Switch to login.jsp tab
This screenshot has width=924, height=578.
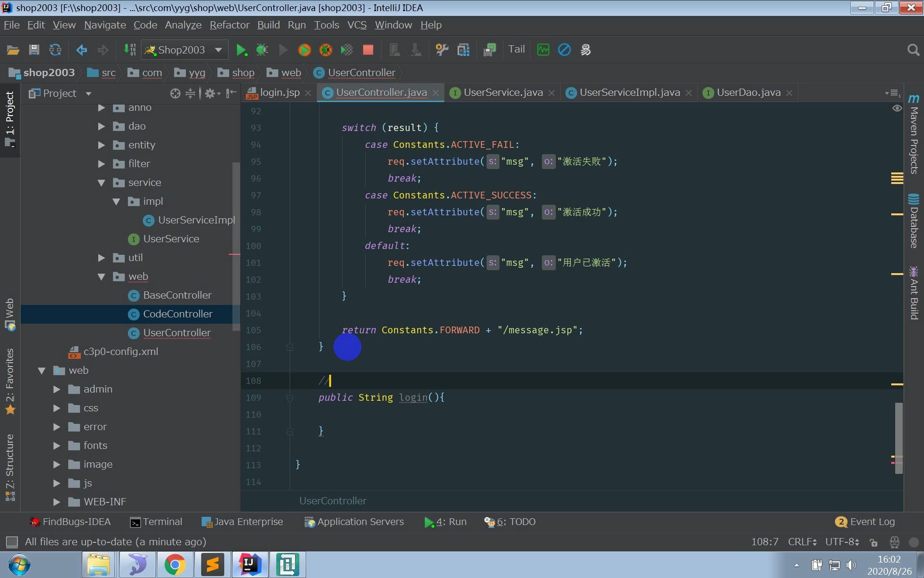[278, 92]
